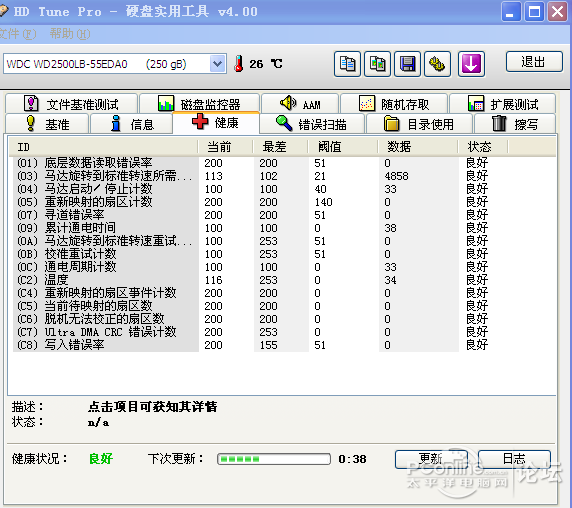Open the options gear icon

(x=437, y=64)
